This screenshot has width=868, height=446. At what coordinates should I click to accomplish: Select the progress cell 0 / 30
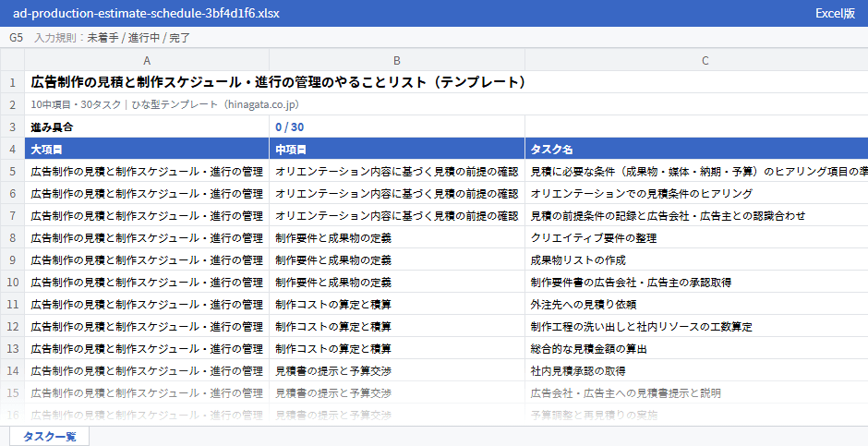[x=397, y=127]
